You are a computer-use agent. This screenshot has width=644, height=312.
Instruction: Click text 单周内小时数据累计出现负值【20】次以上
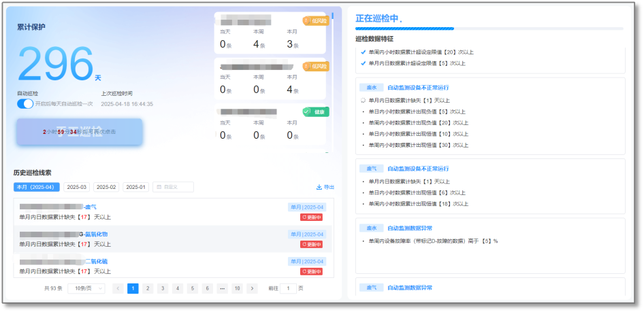tap(419, 122)
